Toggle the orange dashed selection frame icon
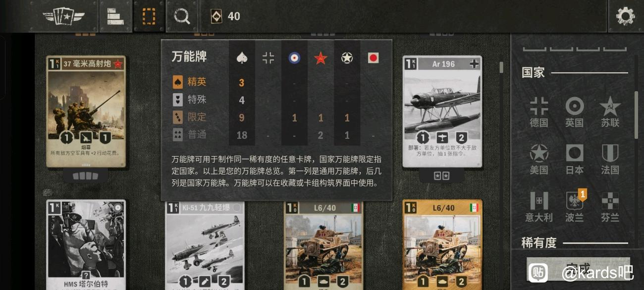644x290 pixels. (149, 16)
